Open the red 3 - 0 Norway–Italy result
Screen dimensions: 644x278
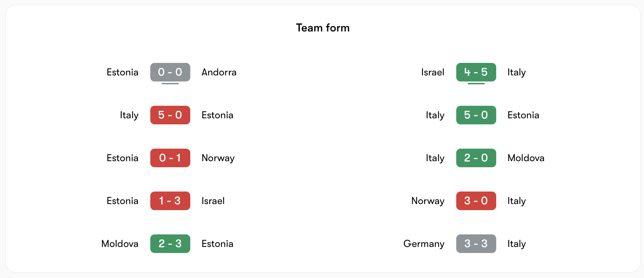[x=476, y=201]
